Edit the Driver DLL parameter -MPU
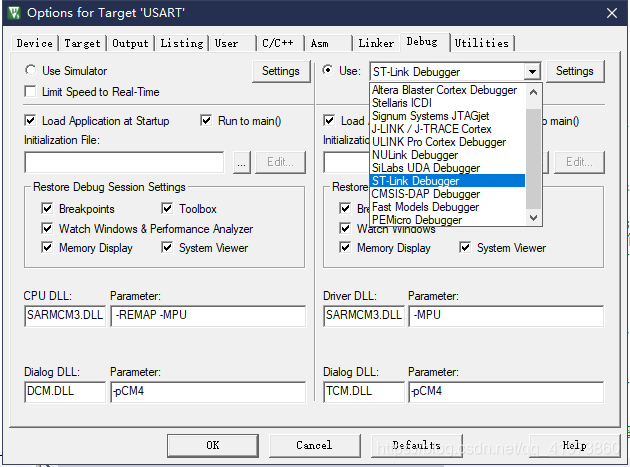 click(x=506, y=315)
